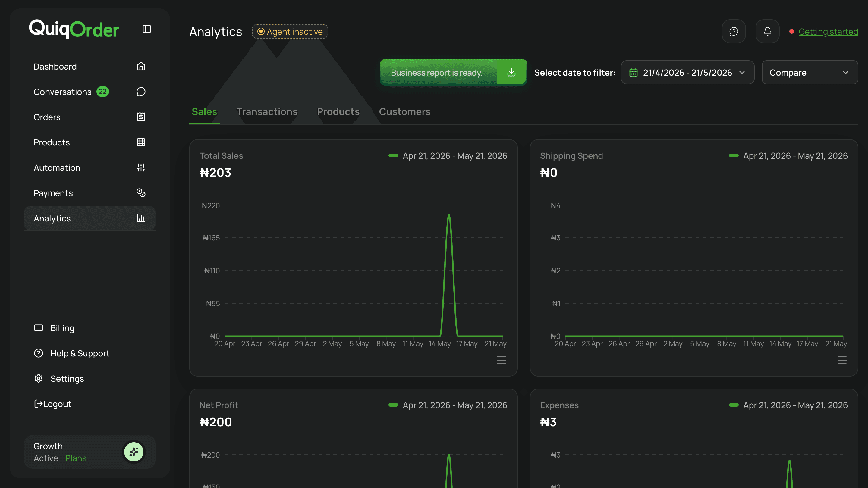Open Automation in the sidebar

[90, 167]
